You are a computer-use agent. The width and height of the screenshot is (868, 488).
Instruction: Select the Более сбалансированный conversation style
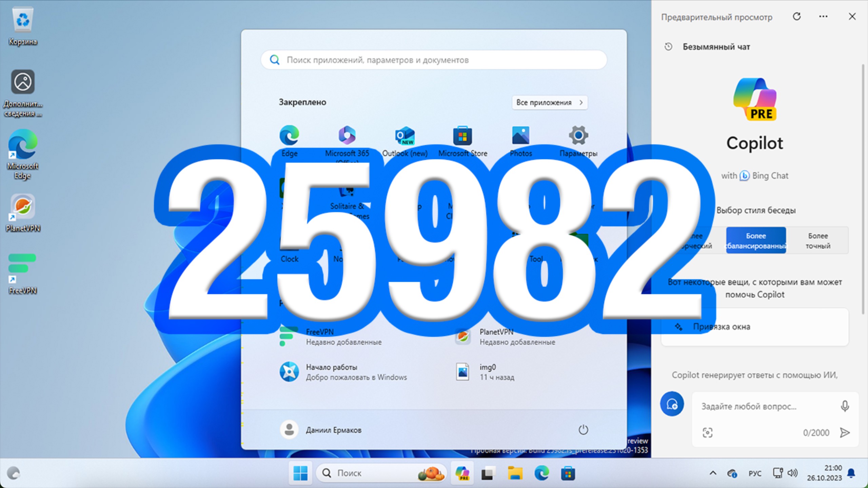point(756,240)
